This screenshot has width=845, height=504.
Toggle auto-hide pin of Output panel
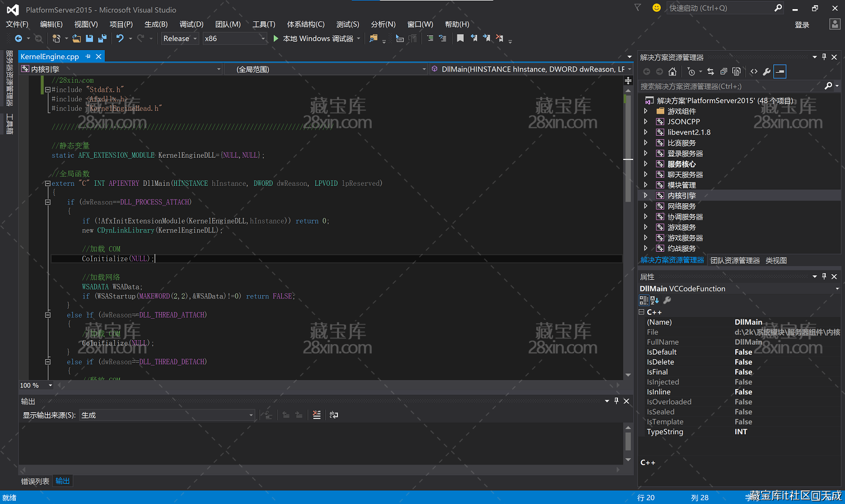coord(616,401)
